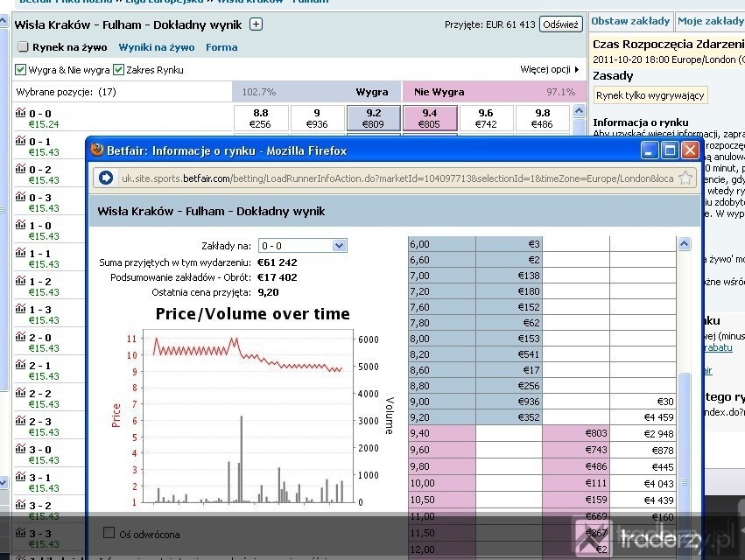This screenshot has width=745, height=560.
Task: Open the chart icon for score 2 - 0
Action: pos(20,337)
